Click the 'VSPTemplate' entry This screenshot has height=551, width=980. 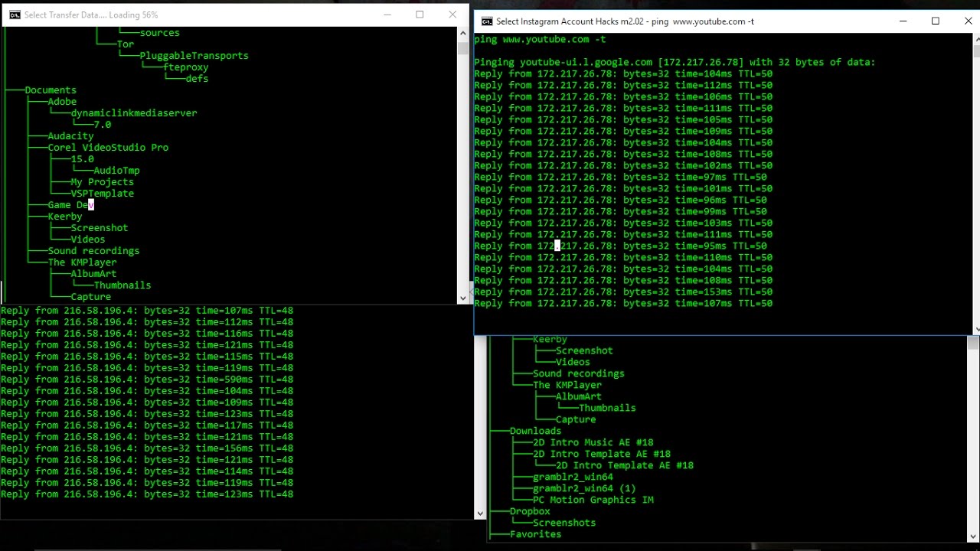pyautogui.click(x=102, y=194)
